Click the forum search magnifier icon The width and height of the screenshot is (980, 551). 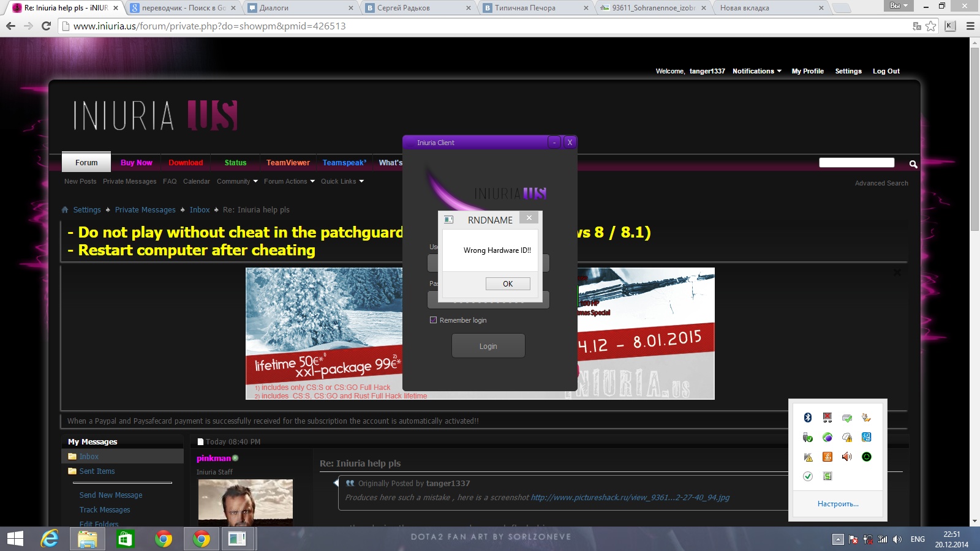coord(913,163)
